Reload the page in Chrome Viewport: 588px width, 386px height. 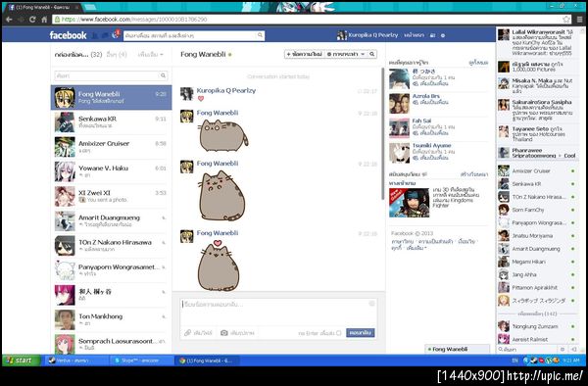point(32,20)
